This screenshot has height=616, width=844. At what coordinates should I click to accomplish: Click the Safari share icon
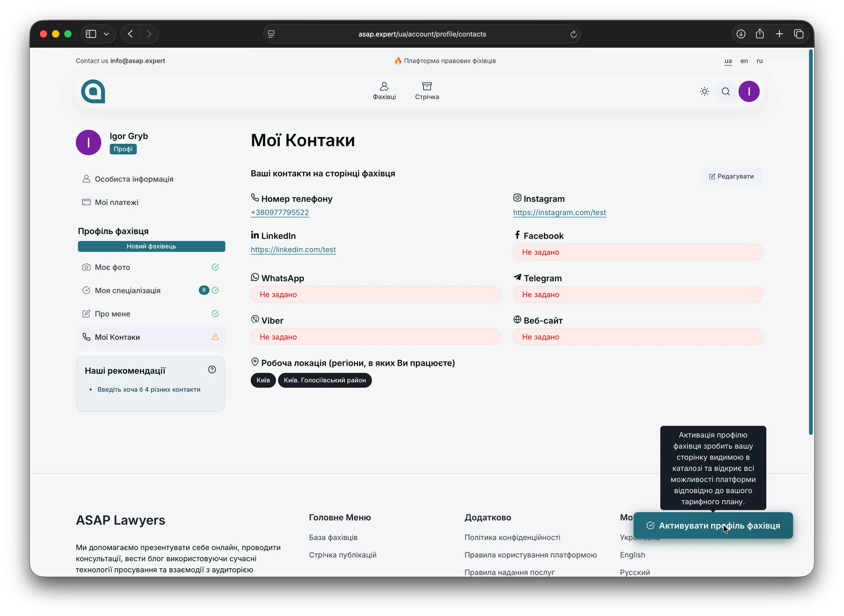pyautogui.click(x=760, y=34)
